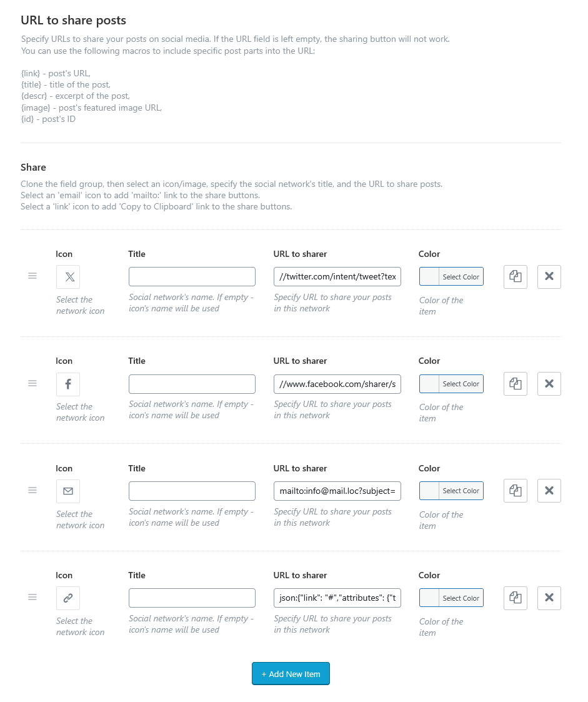588x702 pixels.
Task: Delete the Twitter share item
Action: pos(549,277)
